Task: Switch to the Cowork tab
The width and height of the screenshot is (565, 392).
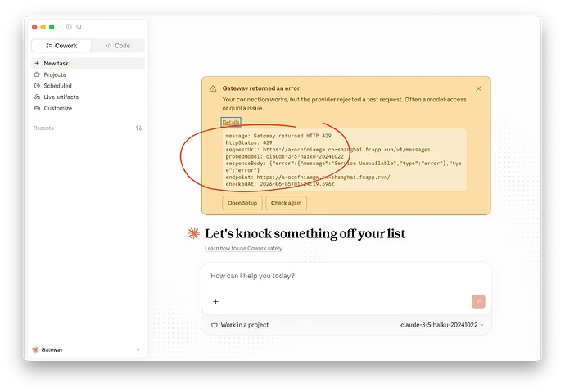Action: [x=61, y=46]
